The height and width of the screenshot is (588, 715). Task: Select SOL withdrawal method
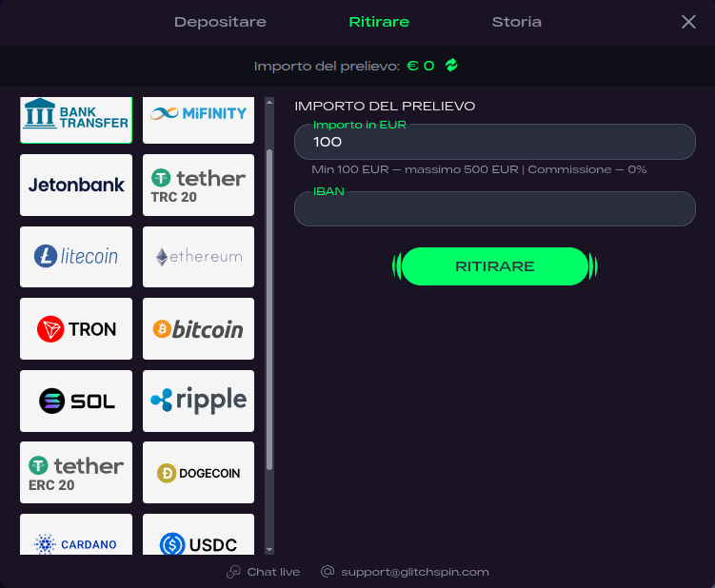[x=76, y=401]
